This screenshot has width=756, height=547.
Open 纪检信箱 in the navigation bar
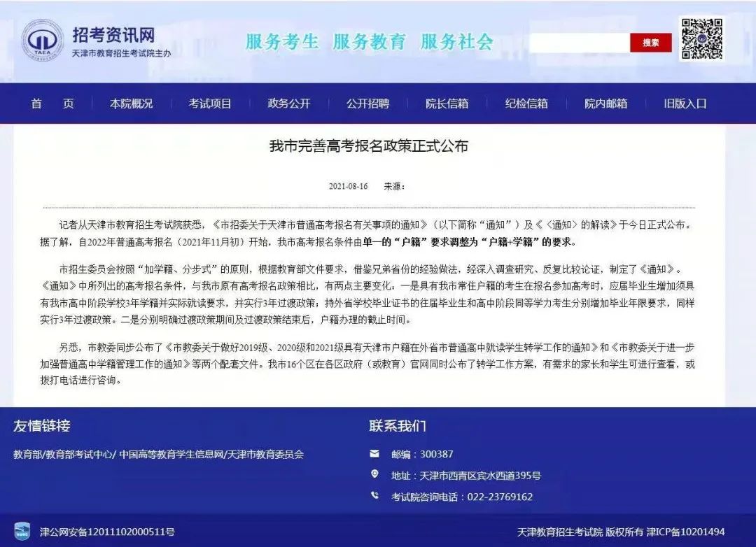(526, 104)
